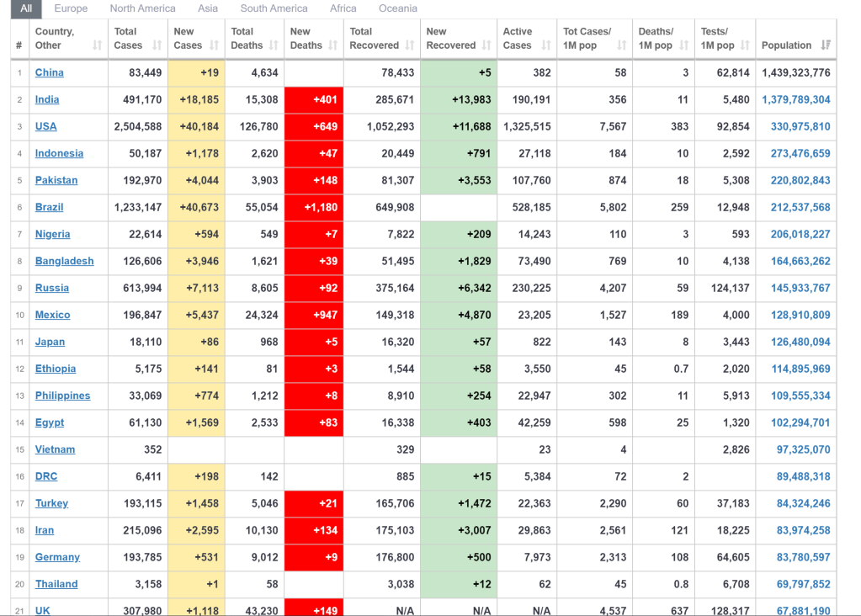Show the Oceania tab
861x616 pixels.
pos(397,8)
